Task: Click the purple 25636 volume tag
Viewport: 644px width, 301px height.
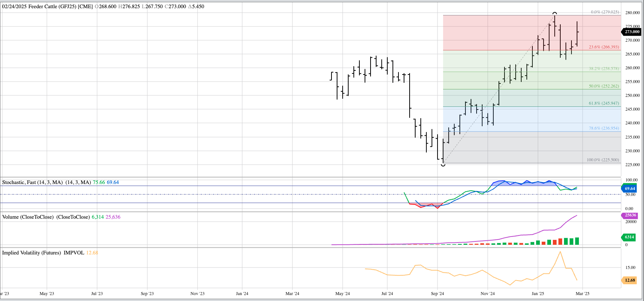Action: 630,215
